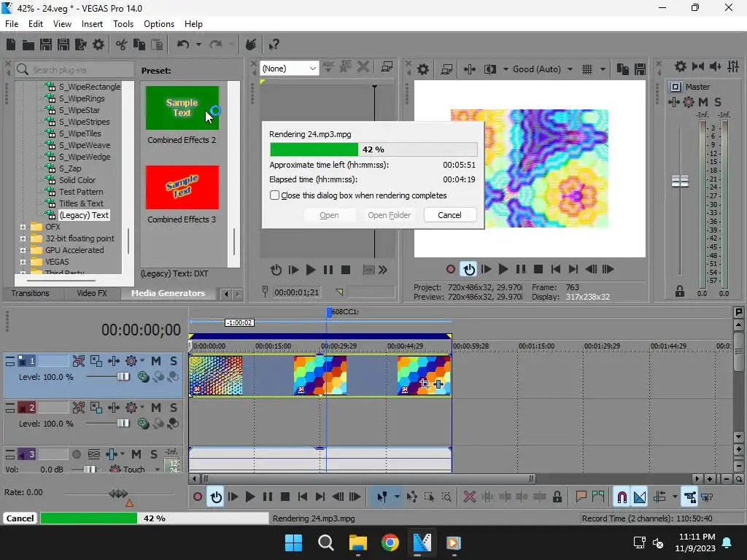Solo video track 2
This screenshot has width=747, height=560.
click(x=174, y=408)
